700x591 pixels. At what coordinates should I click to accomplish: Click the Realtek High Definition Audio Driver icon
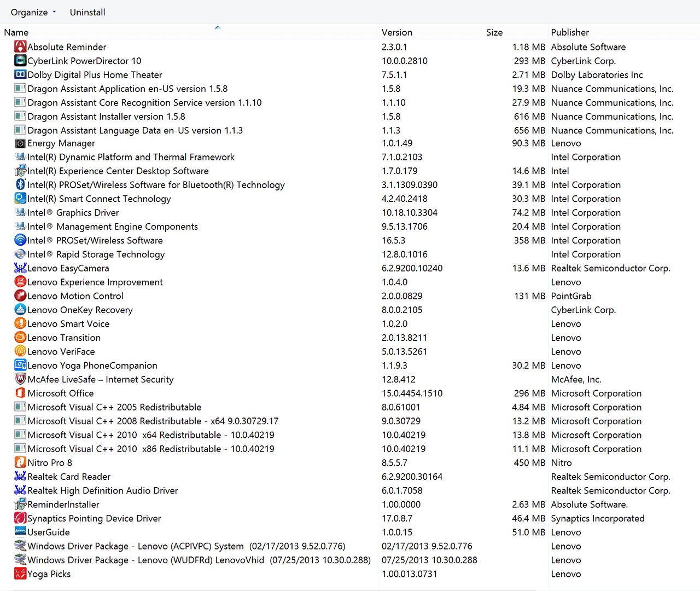point(20,490)
